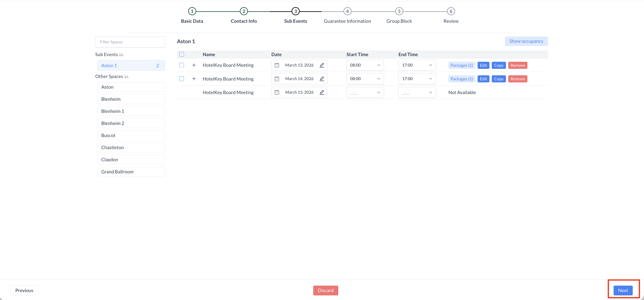Screen dimensions: 644x300
Task: Click pencil icon on Not Available row date
Action: [322, 92]
